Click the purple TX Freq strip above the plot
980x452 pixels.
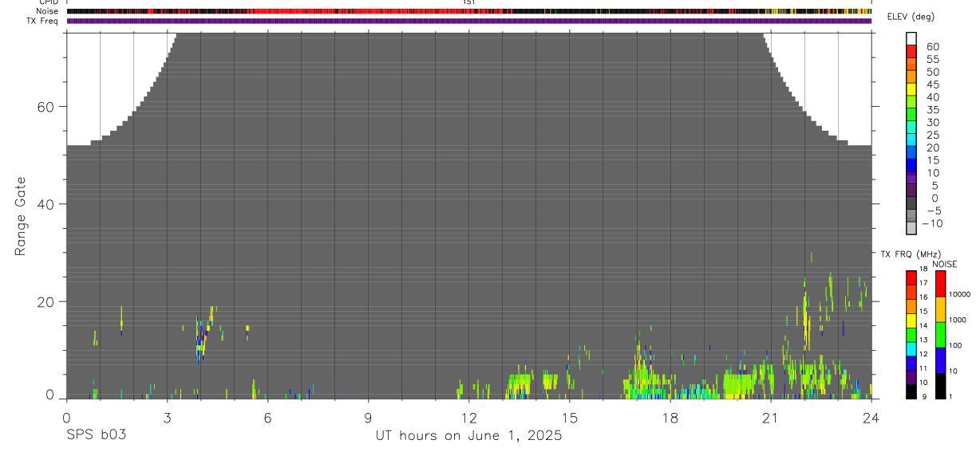click(469, 21)
